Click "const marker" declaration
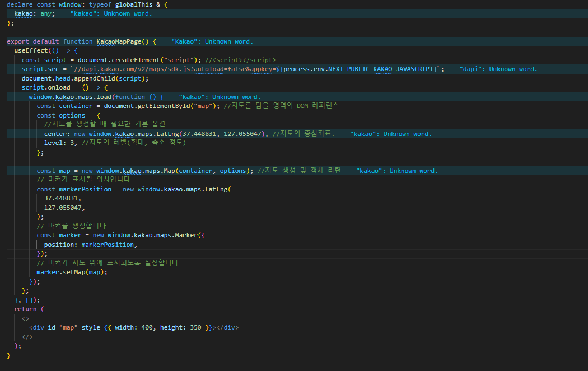The height and width of the screenshot is (371, 588). (59, 236)
